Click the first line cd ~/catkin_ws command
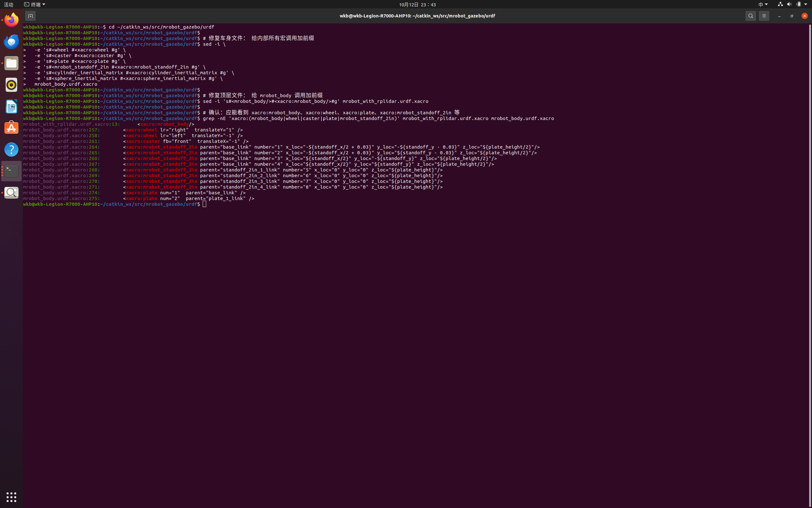 point(118,27)
